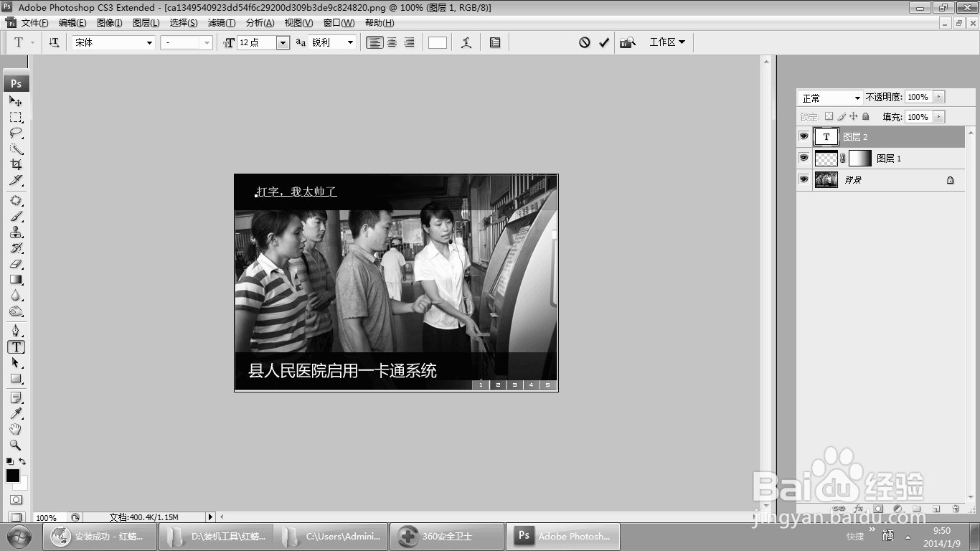Open the 滤镜(T) menu
Screen dimensions: 980x551
click(x=222, y=23)
